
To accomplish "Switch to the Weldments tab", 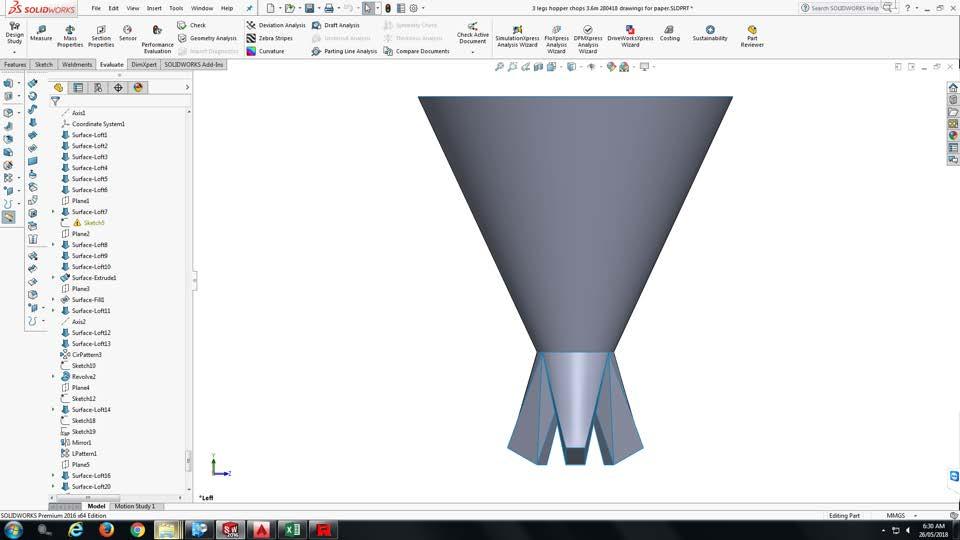I will (77, 65).
